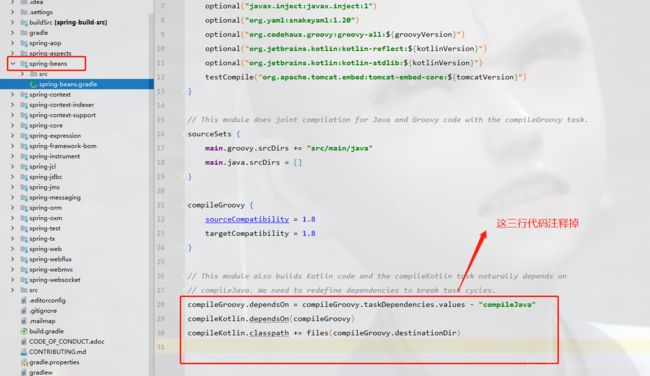The image size is (650, 376).
Task: Expand the gradle folder
Action: [12, 32]
